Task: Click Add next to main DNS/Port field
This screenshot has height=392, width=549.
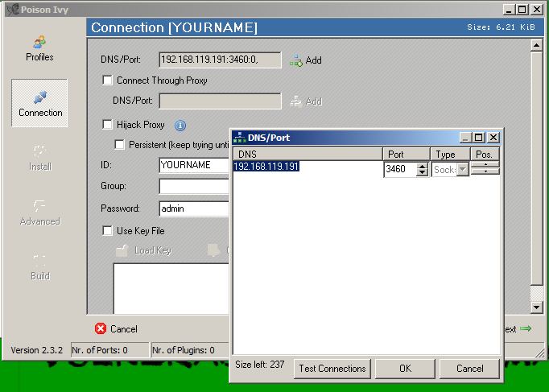Action: click(306, 60)
